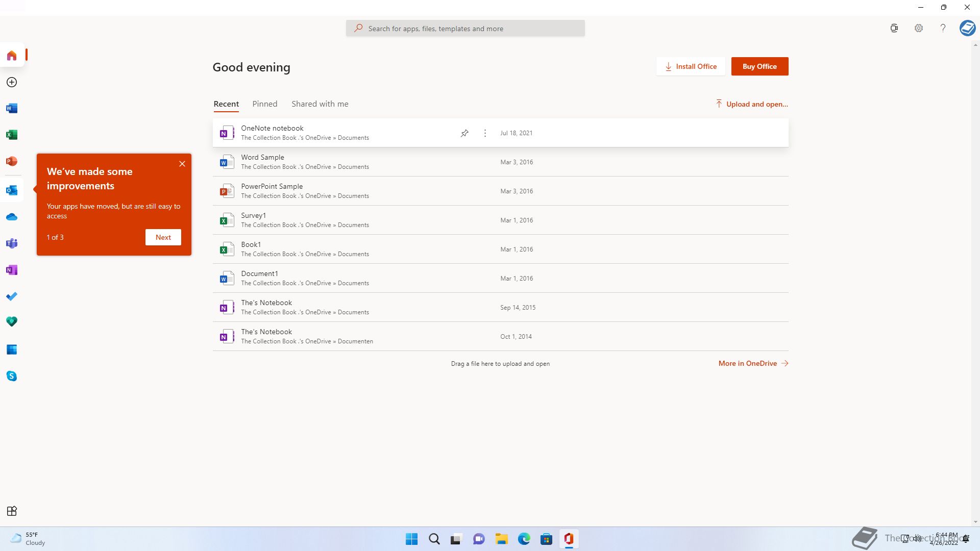Open the account profile picture
The image size is (980, 551).
click(x=967, y=28)
